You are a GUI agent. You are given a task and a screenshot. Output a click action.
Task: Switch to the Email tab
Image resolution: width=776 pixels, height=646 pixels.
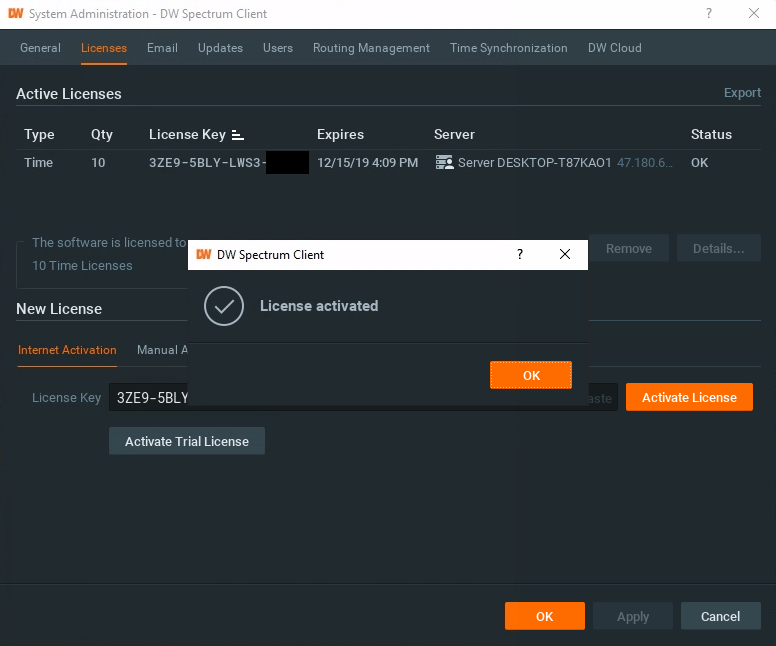point(162,48)
